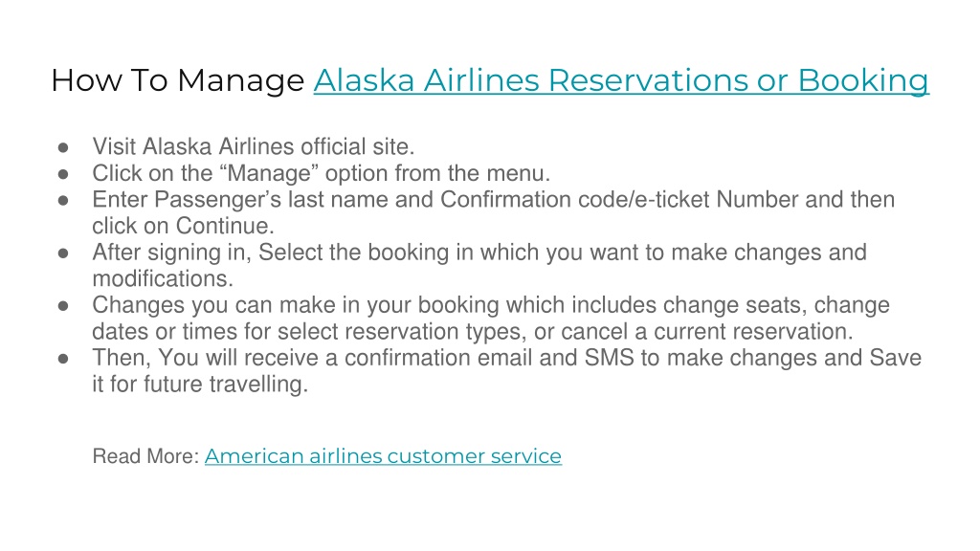Select the bullet before "Click on the Manage option"
Image resolution: width=980 pixels, height=551 pixels.
click(63, 174)
